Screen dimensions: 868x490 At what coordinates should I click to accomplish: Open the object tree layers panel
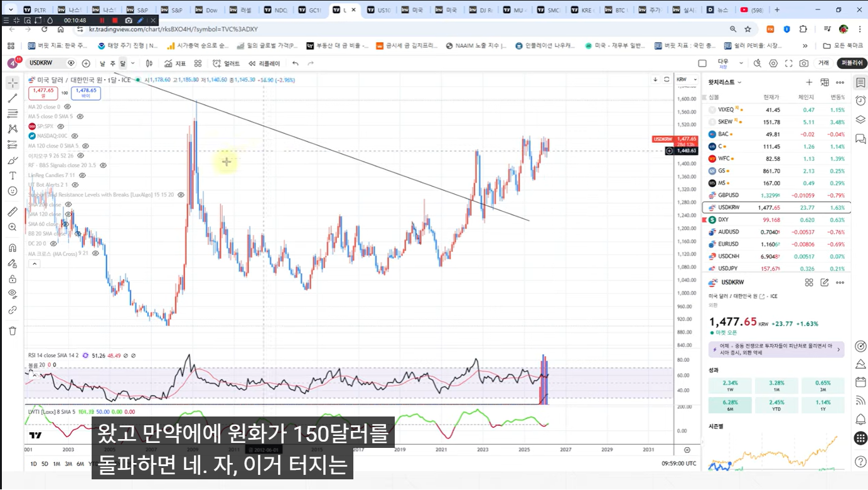click(860, 119)
